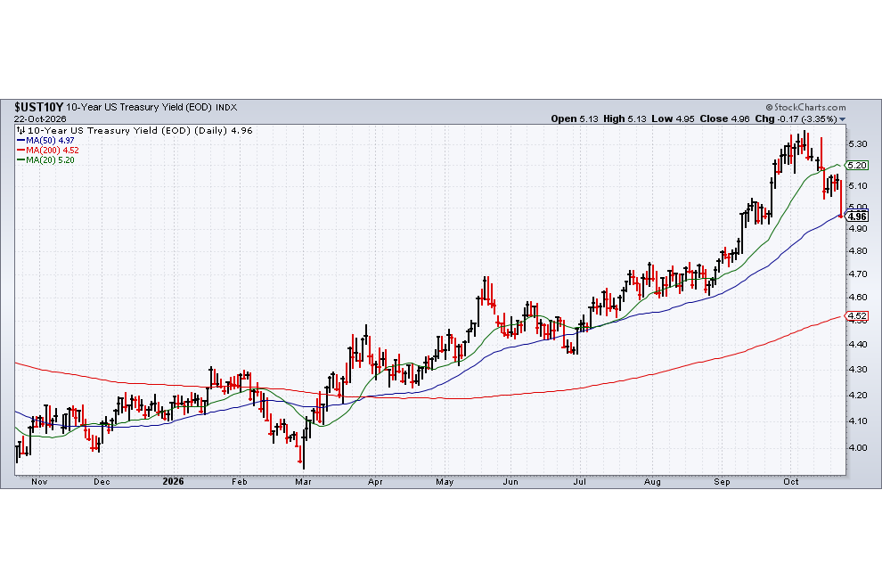Click the Open 5.13 value
This screenshot has height=588, width=882.
[x=575, y=118]
